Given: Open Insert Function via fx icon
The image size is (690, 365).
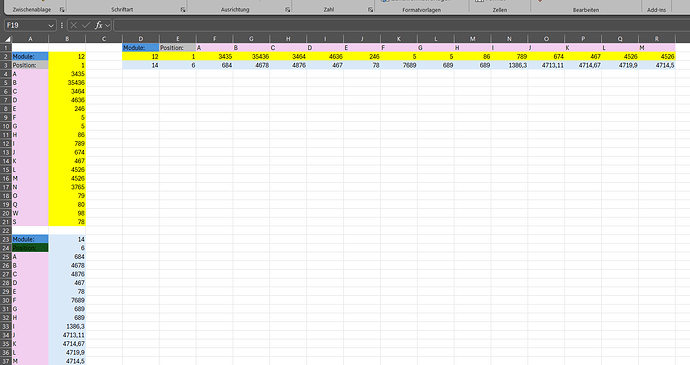Looking at the screenshot, I should pos(99,26).
